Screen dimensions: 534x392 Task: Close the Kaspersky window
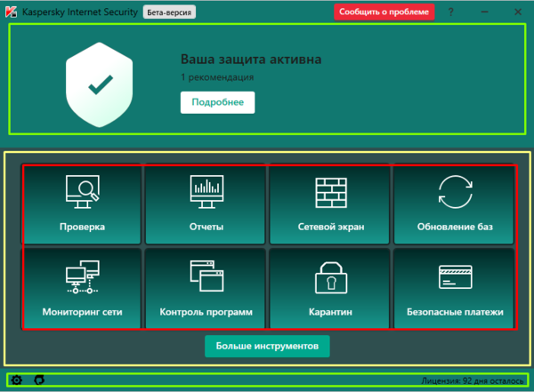point(518,12)
